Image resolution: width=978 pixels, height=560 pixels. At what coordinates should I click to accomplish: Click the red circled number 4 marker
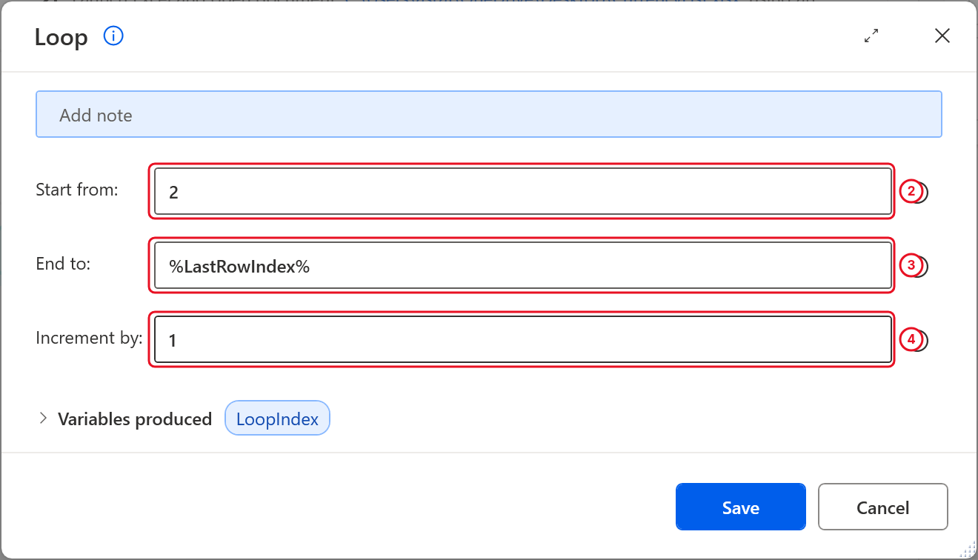(912, 340)
